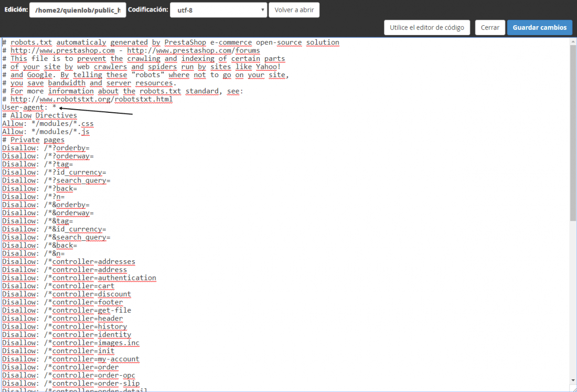Click the scrollbar up arrow
This screenshot has width=577, height=392.
(x=573, y=42)
